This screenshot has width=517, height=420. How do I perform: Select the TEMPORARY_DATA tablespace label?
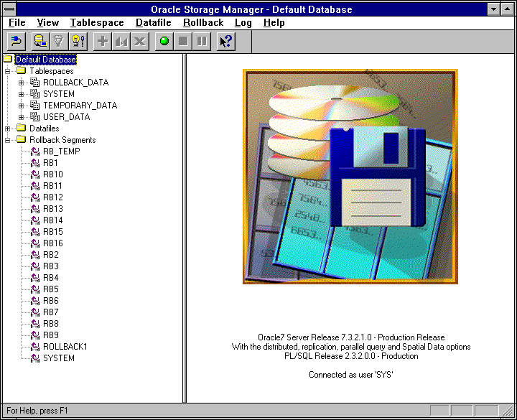click(x=80, y=106)
